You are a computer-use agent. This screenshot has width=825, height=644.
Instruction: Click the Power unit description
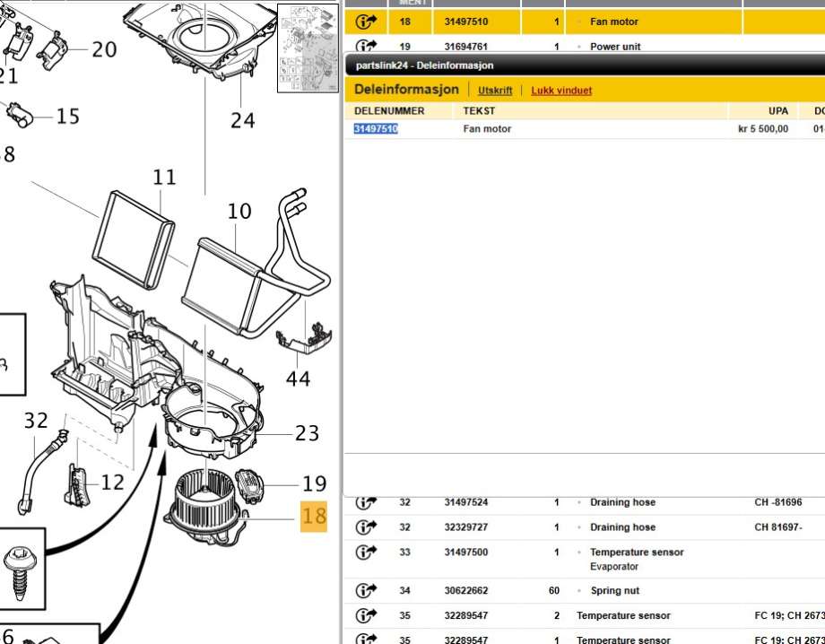[x=615, y=47]
